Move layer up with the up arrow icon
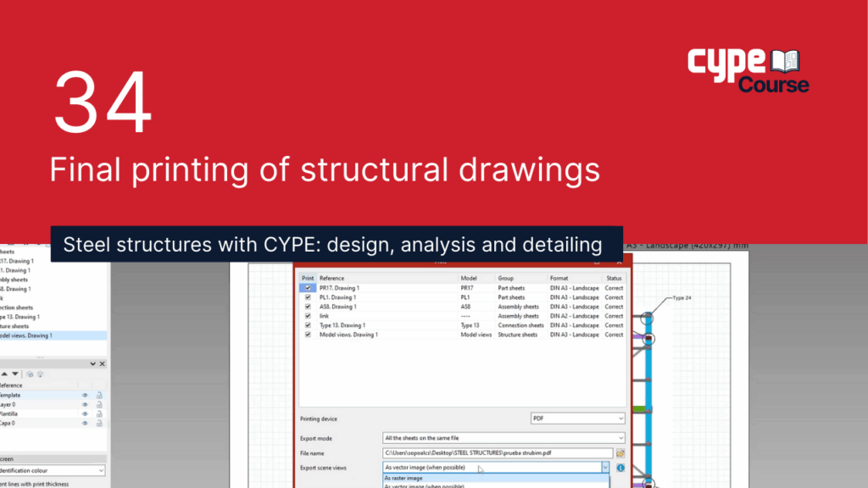This screenshot has height=488, width=868. [x=3, y=374]
